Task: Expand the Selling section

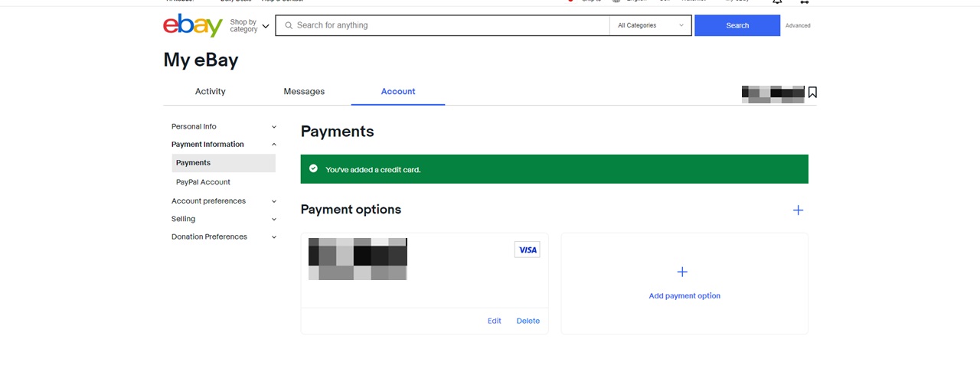Action: [224, 219]
